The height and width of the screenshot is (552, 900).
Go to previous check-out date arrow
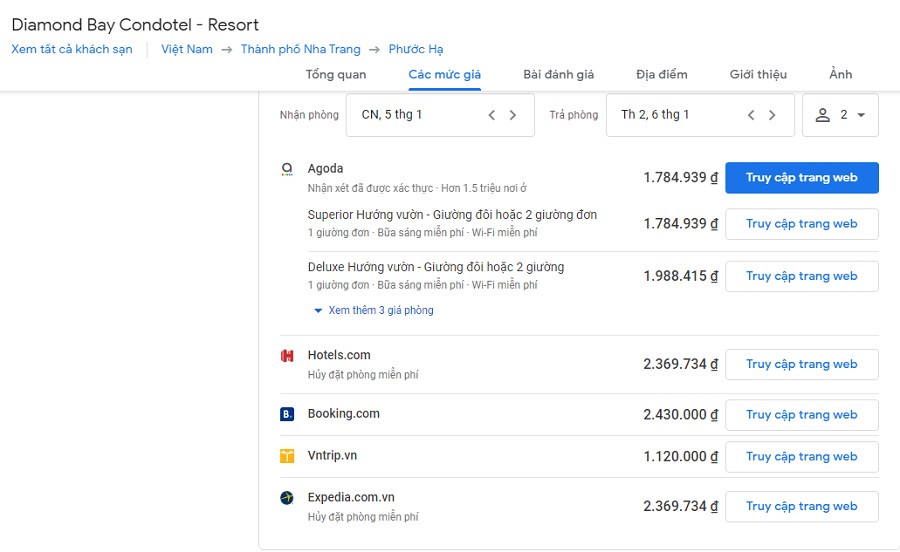751,115
